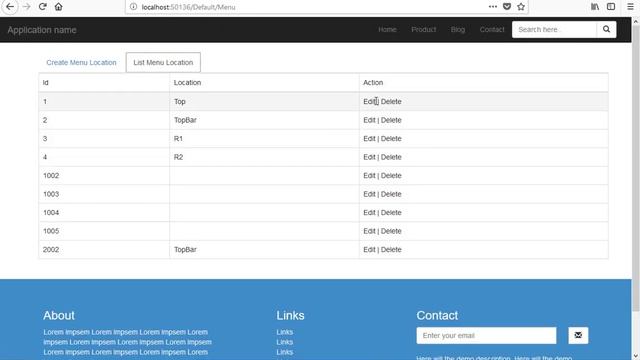Open the Application name brand link
640x360 pixels.
point(42,30)
